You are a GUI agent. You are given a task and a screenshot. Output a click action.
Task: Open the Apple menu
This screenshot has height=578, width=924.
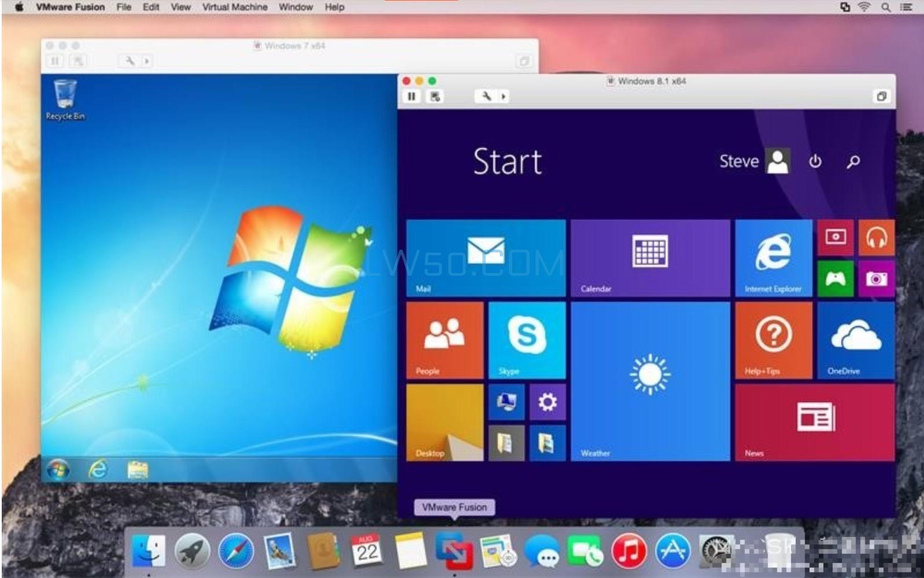(x=19, y=7)
